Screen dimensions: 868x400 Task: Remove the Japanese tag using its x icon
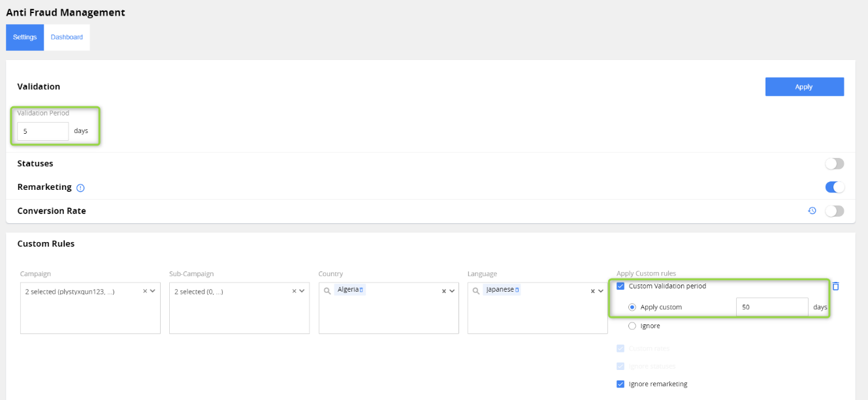pyautogui.click(x=517, y=289)
